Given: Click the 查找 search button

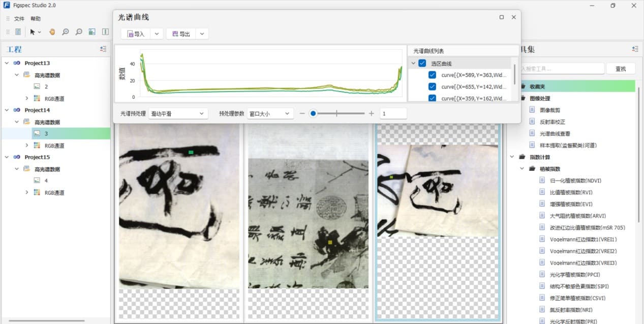Looking at the screenshot, I should [x=621, y=69].
